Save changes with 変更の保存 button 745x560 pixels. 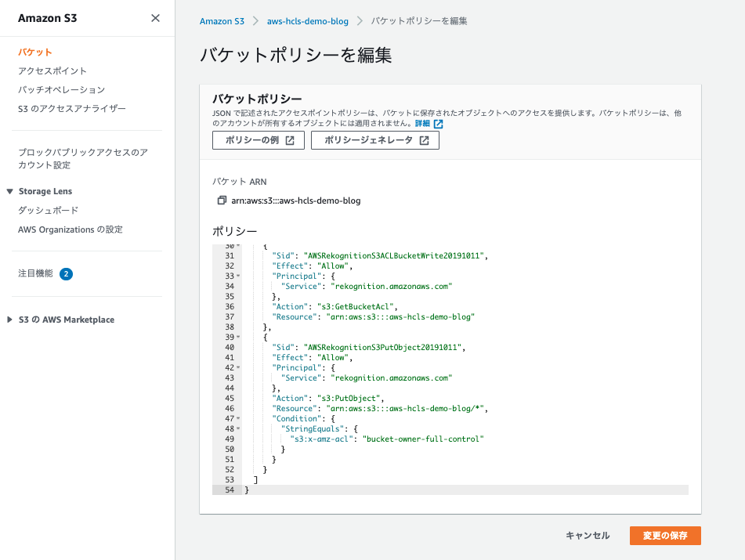tap(665, 535)
